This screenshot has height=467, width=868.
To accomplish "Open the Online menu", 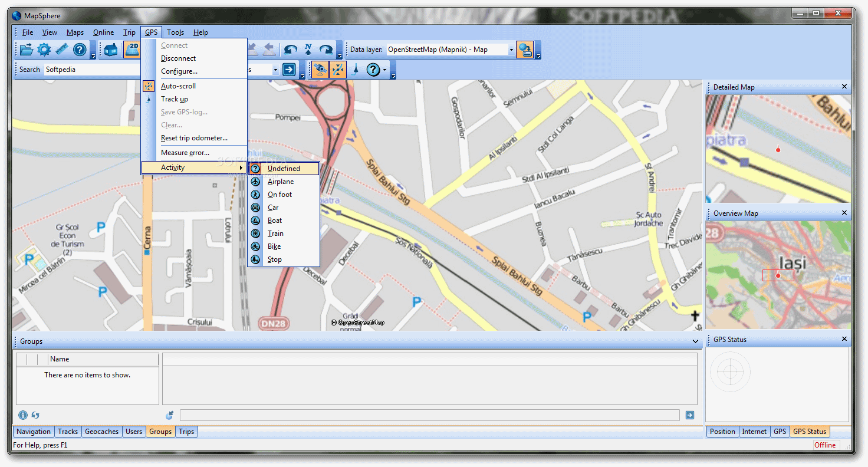I will pos(103,32).
